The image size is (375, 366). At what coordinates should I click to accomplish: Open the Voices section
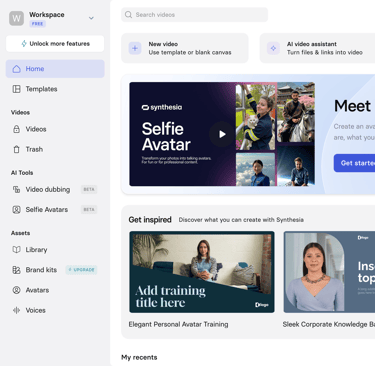click(55, 310)
